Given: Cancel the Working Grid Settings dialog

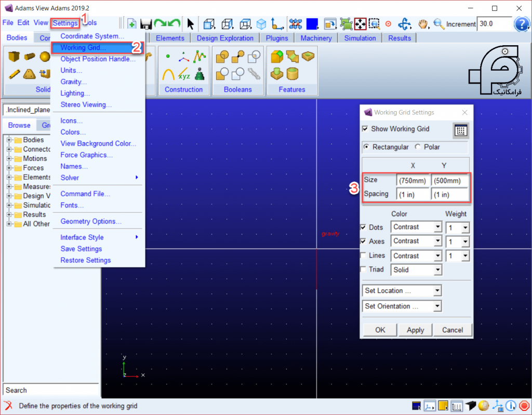Looking at the screenshot, I should (453, 330).
